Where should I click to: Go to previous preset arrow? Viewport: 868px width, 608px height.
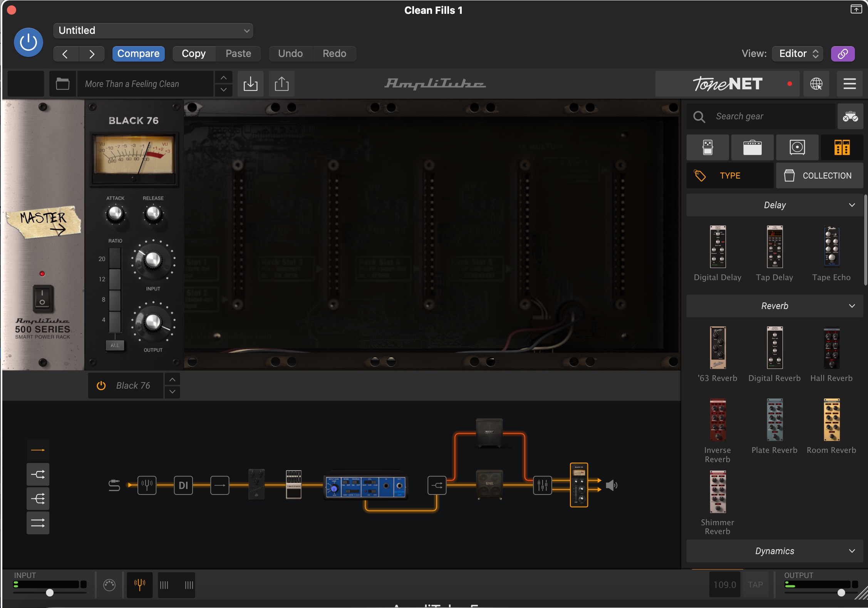[x=65, y=54]
